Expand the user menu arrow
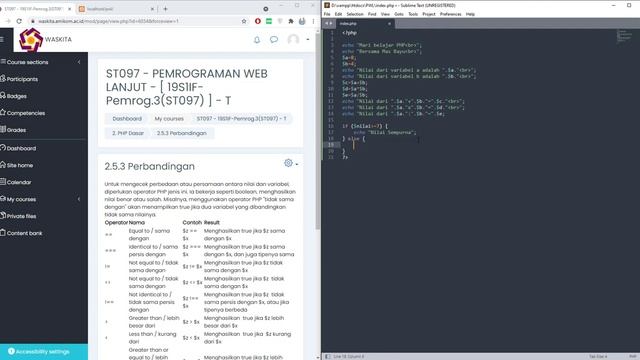Image resolution: width=640 pixels, height=360 pixels. (x=308, y=40)
